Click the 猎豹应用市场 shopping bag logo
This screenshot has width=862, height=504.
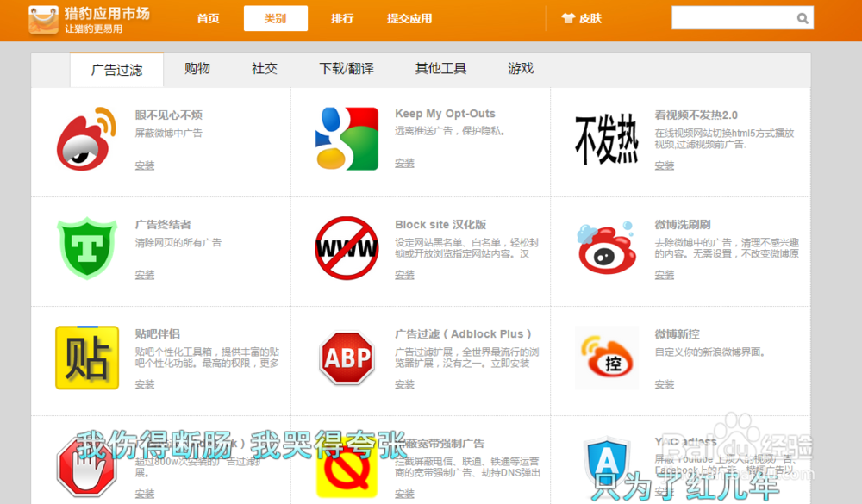(x=43, y=20)
